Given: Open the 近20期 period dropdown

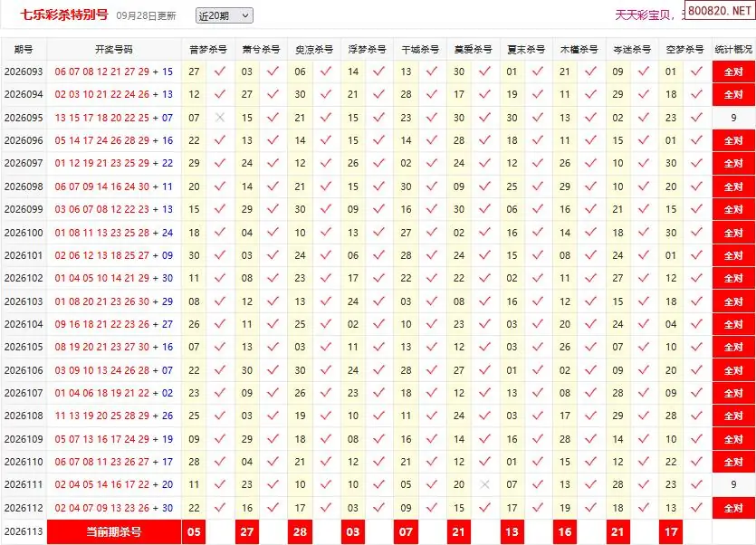Looking at the screenshot, I should coord(225,16).
